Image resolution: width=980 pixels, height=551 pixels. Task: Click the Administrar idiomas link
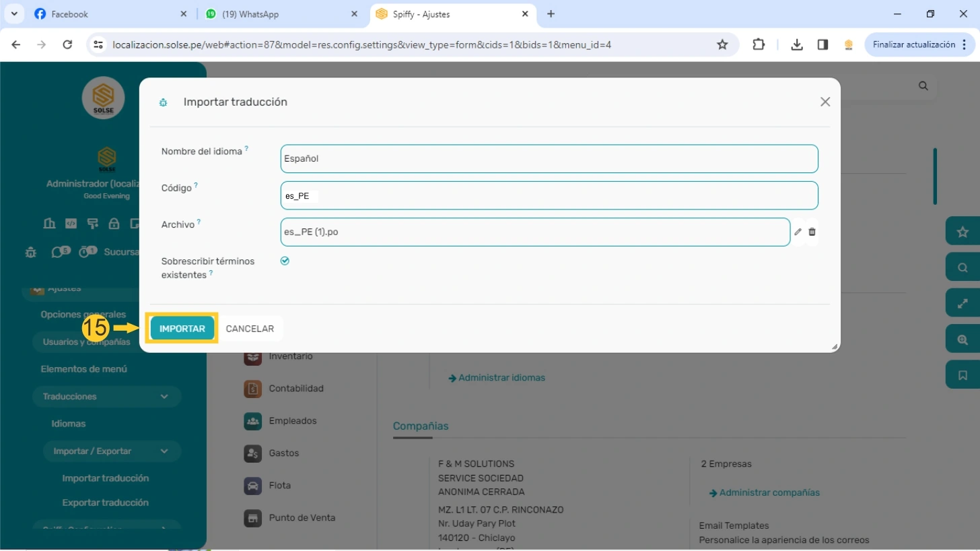click(x=501, y=378)
